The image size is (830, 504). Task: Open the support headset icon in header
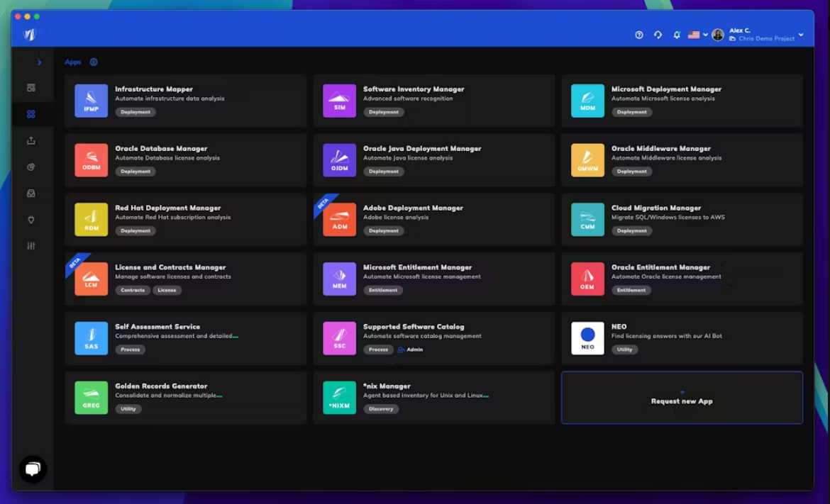pyautogui.click(x=658, y=35)
